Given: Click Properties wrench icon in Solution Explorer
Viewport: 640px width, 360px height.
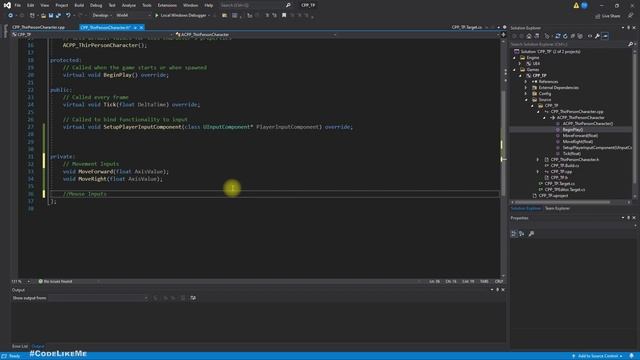Looking at the screenshot, I should pos(597,36).
